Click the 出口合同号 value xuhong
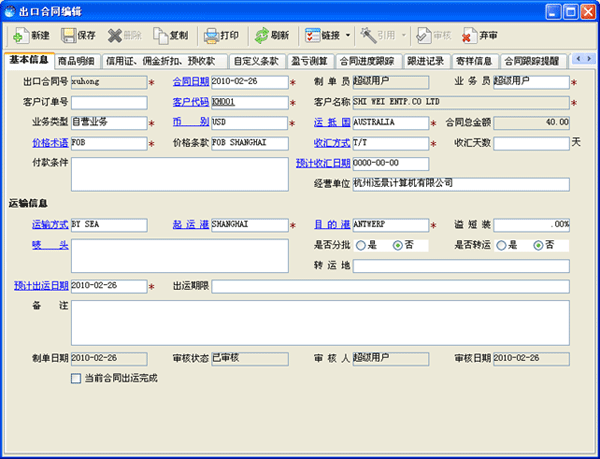 109,82
